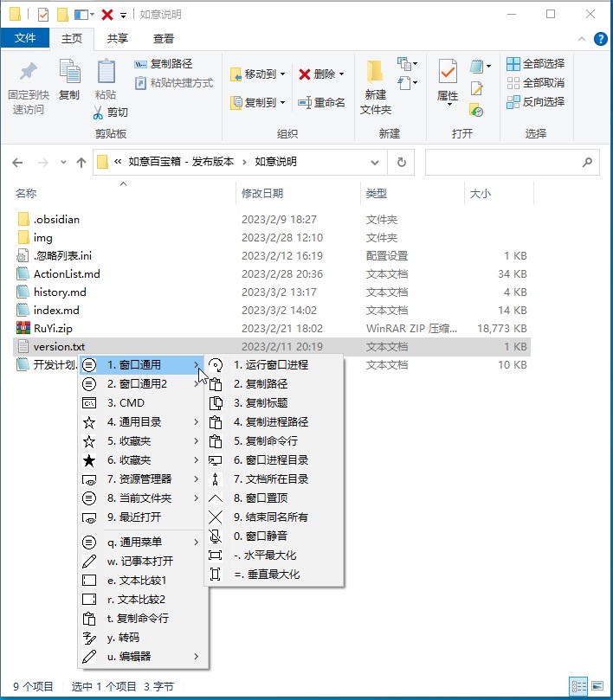The image size is (613, 700).
Task: Click the 3. CMD menu item
Action: click(x=143, y=403)
